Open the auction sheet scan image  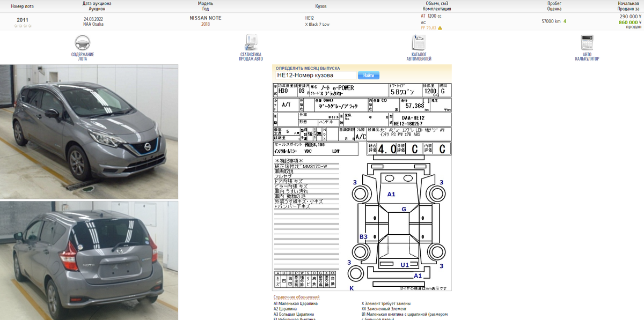[x=362, y=187]
